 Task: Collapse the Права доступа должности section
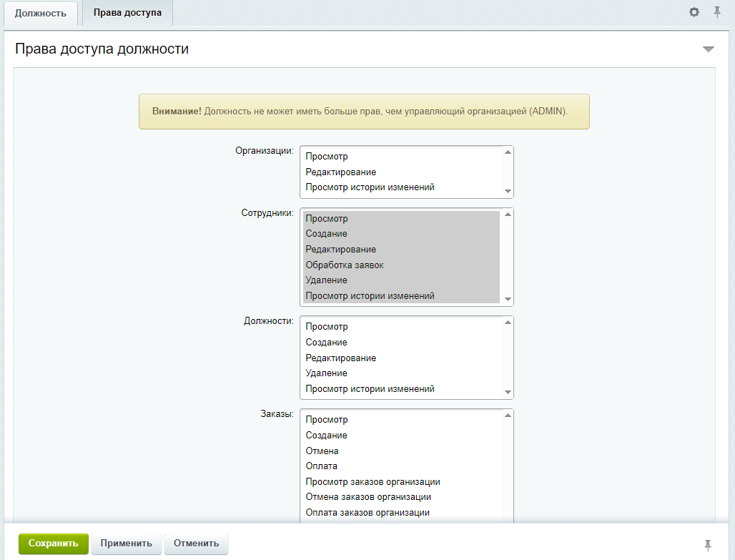click(709, 49)
